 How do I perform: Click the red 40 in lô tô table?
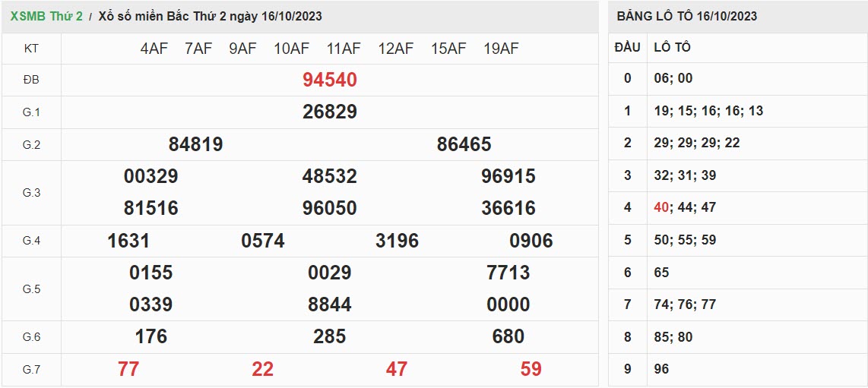point(661,207)
